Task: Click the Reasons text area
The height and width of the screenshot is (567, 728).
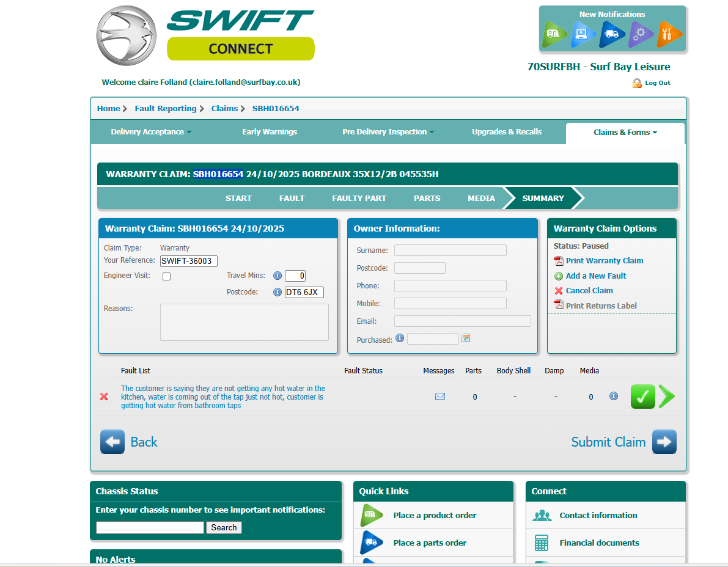Action: pyautogui.click(x=245, y=323)
